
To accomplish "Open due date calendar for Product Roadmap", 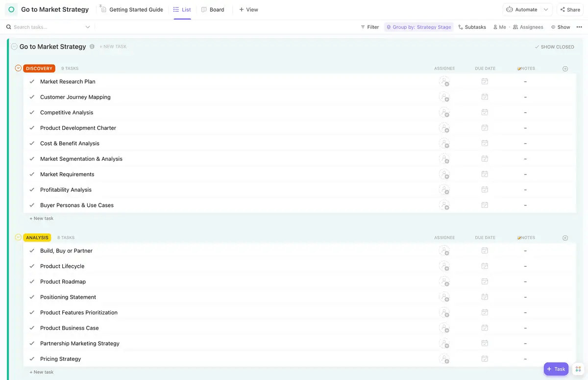I will point(485,281).
